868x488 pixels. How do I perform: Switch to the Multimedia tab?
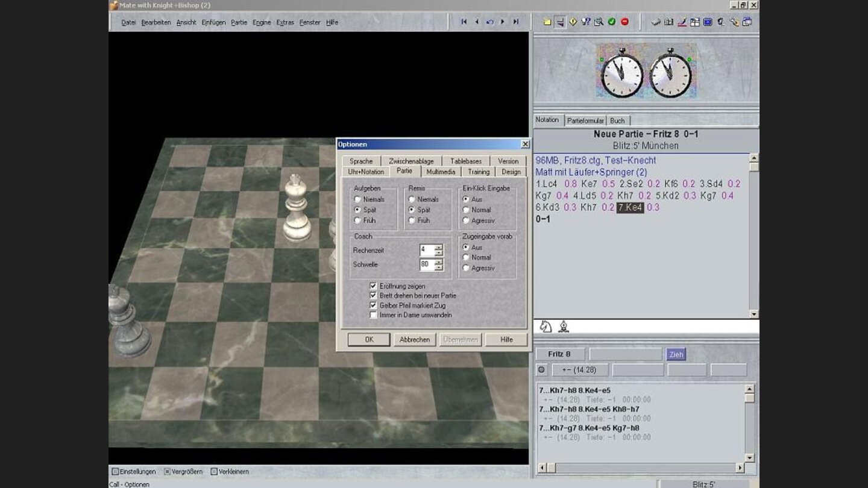(x=441, y=172)
